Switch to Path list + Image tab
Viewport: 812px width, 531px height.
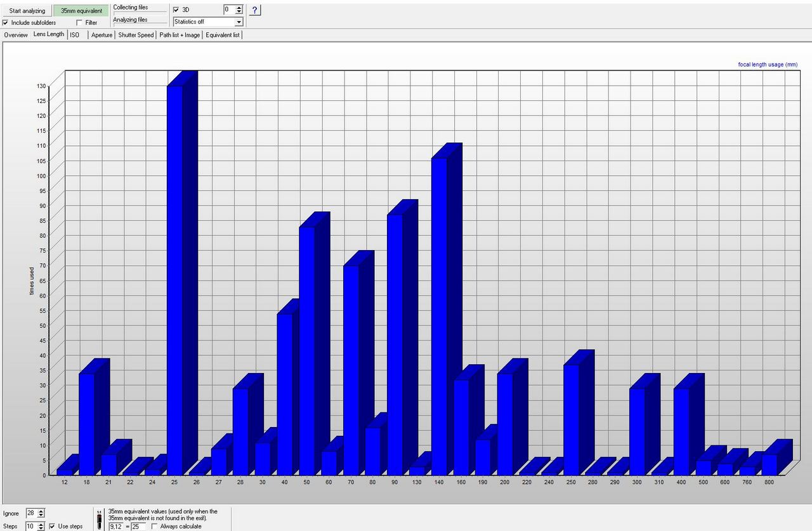180,35
